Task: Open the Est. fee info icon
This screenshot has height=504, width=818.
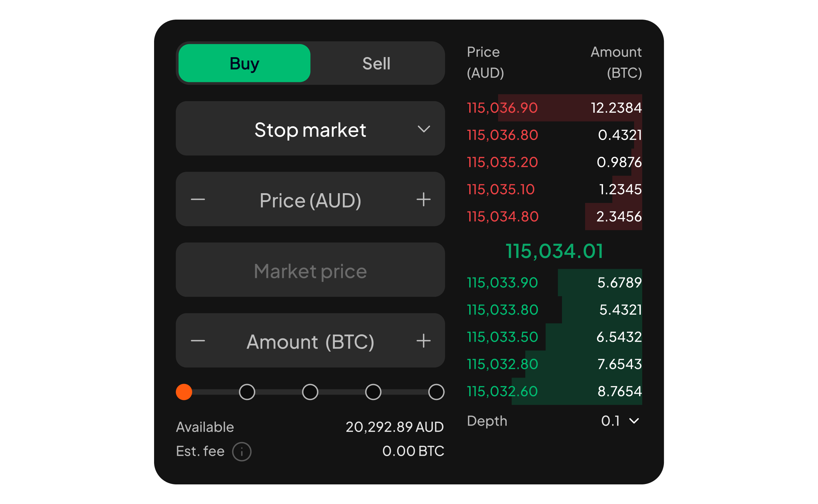Action: click(x=242, y=451)
